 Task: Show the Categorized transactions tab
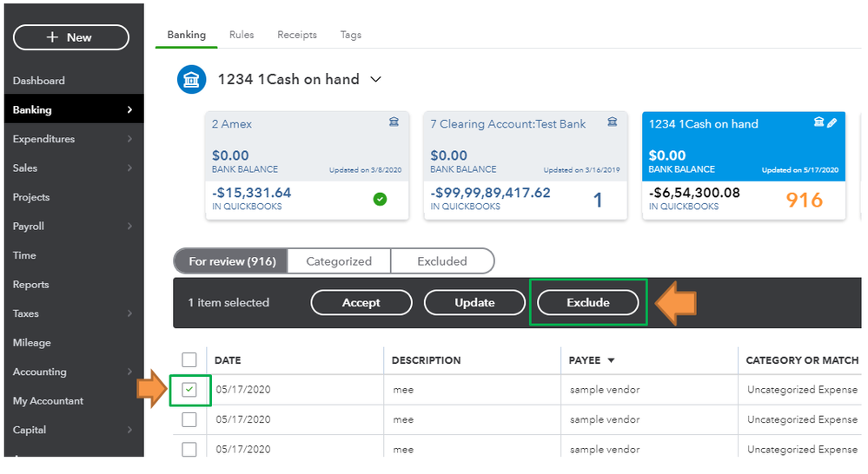click(x=339, y=261)
